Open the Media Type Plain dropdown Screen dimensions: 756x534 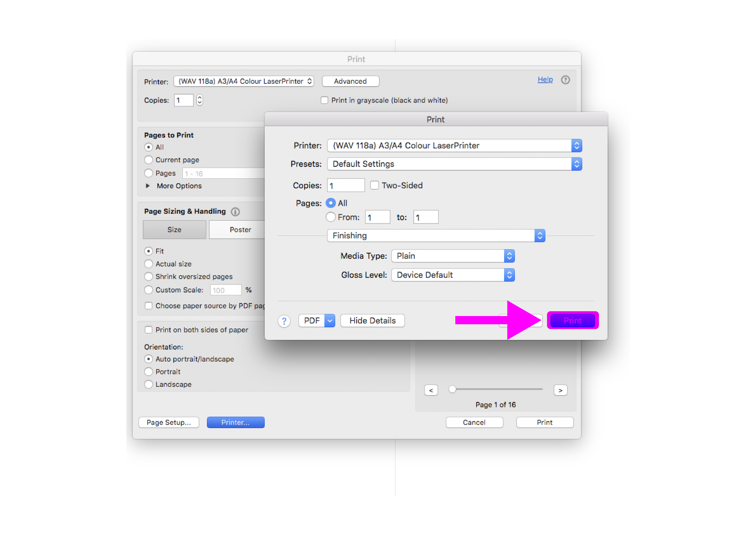point(452,256)
